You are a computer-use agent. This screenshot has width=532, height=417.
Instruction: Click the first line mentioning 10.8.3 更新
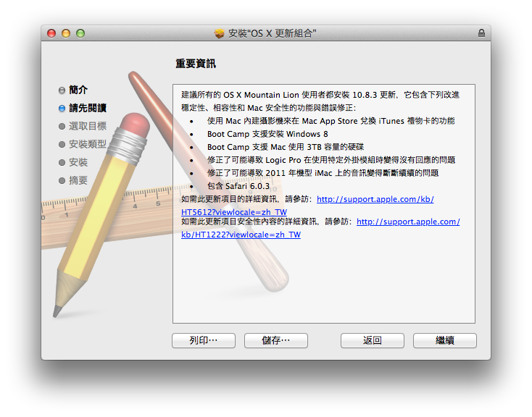point(320,95)
